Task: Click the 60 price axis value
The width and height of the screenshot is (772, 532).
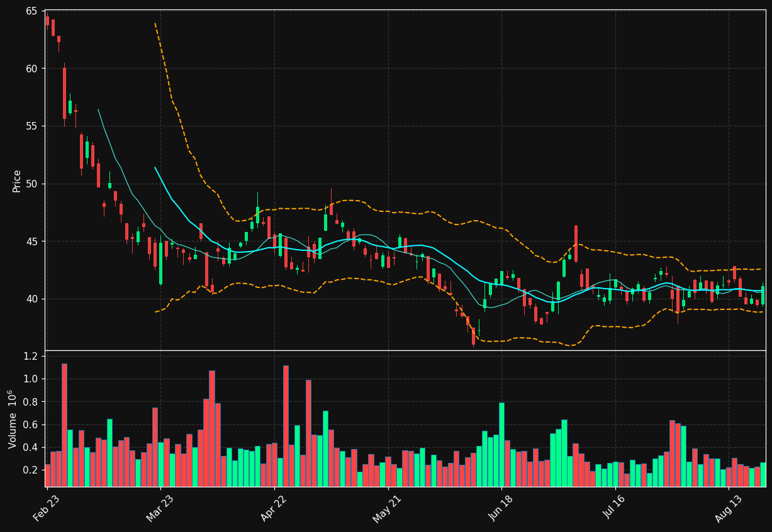Action: click(31, 69)
